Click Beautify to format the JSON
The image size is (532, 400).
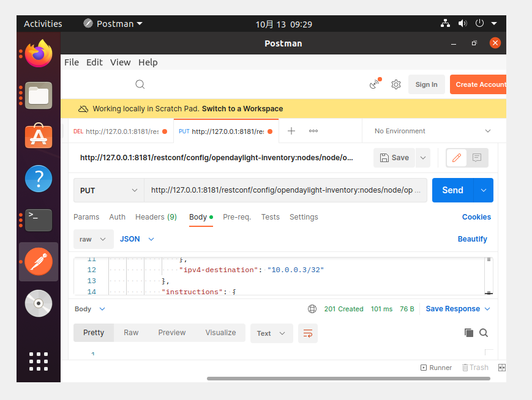click(x=472, y=239)
